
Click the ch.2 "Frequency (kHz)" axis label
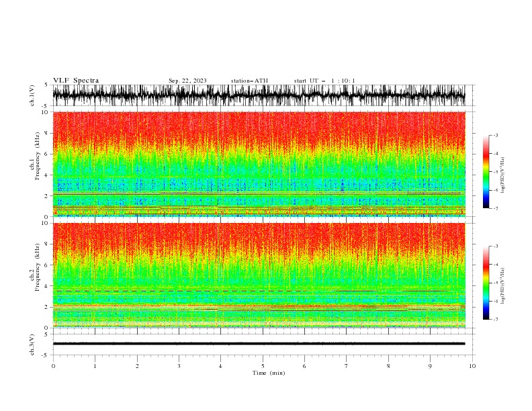[x=38, y=267]
